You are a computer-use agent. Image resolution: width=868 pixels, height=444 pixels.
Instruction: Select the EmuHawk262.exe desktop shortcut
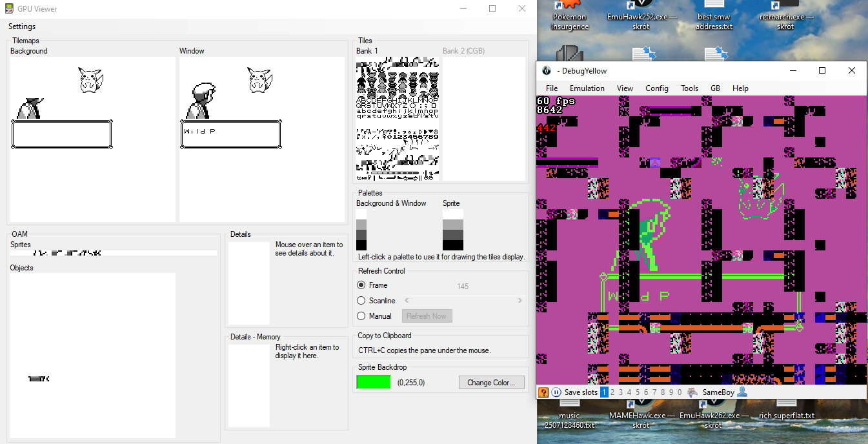click(x=713, y=416)
